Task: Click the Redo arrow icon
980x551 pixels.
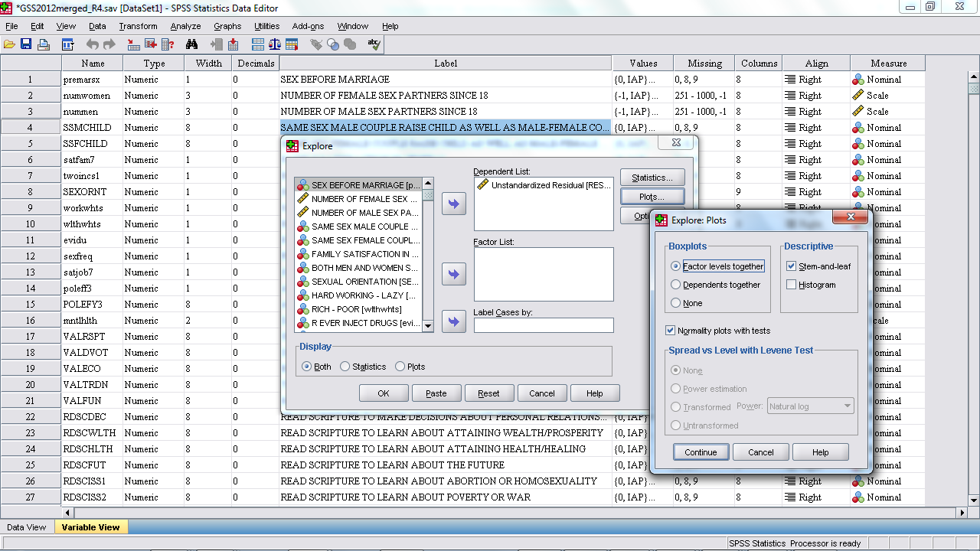Action: (x=109, y=44)
